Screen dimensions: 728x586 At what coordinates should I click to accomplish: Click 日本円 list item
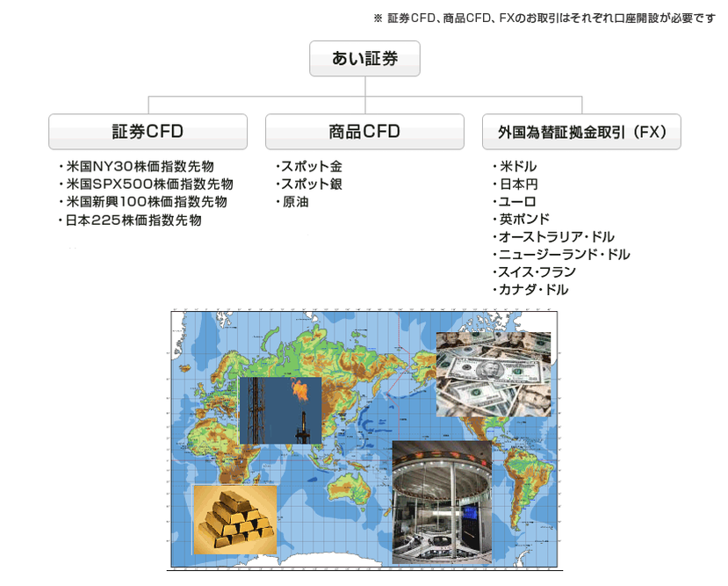(x=515, y=184)
